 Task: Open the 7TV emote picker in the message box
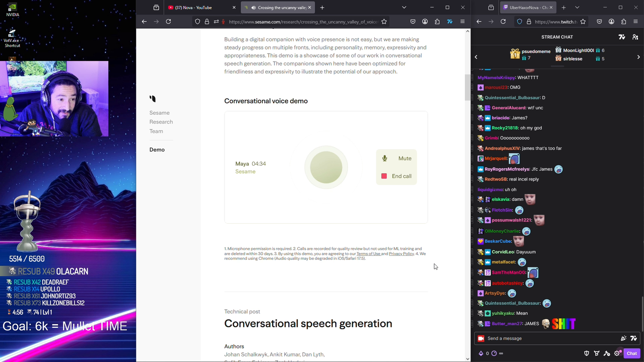[x=634, y=339]
